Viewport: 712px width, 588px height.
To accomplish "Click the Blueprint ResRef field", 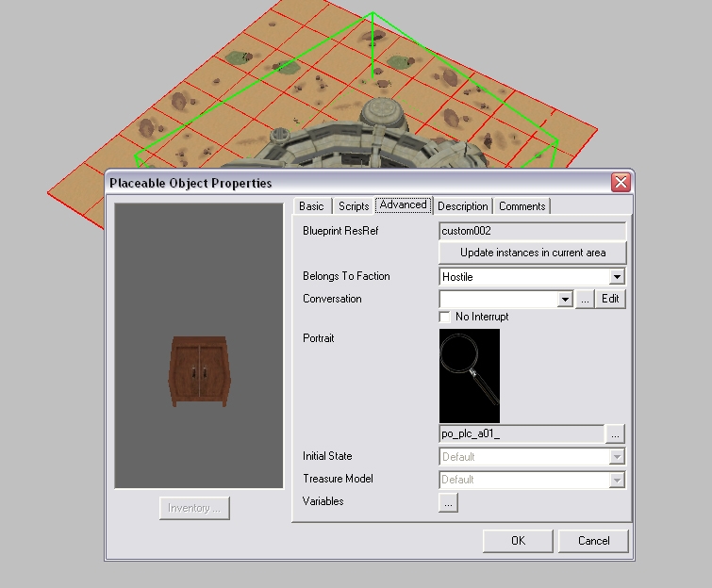I will point(532,231).
